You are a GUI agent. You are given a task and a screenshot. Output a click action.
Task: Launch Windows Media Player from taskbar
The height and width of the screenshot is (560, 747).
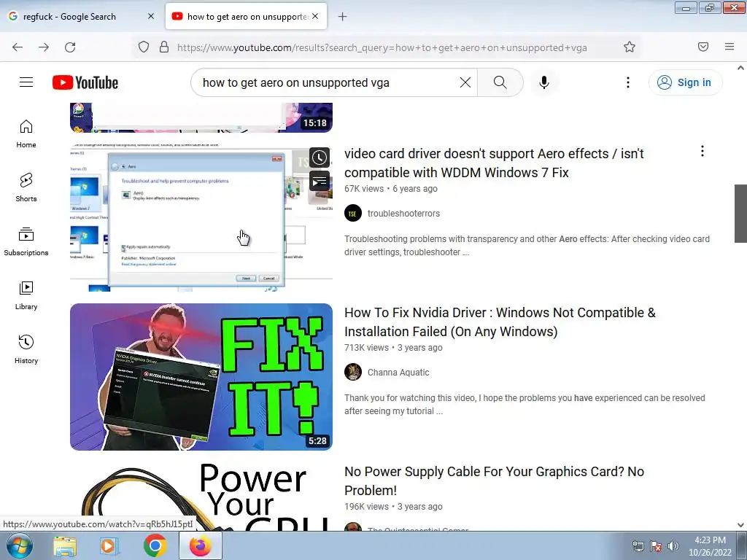[109, 546]
